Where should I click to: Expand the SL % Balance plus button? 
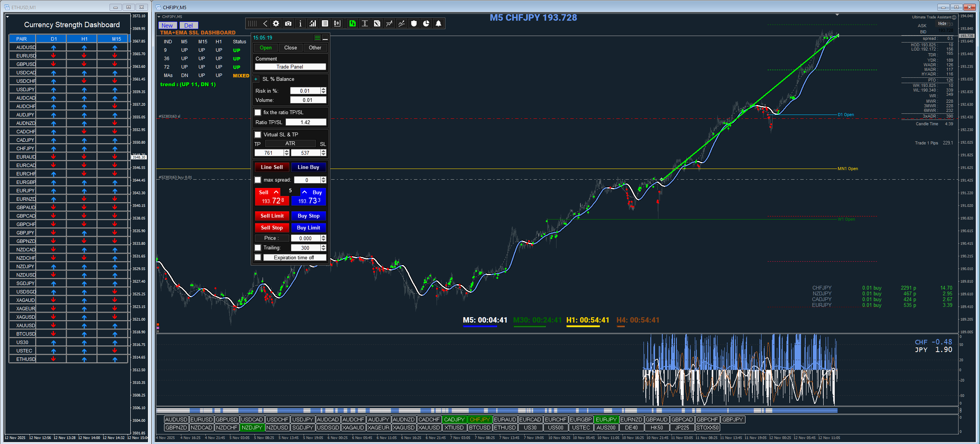point(256,79)
